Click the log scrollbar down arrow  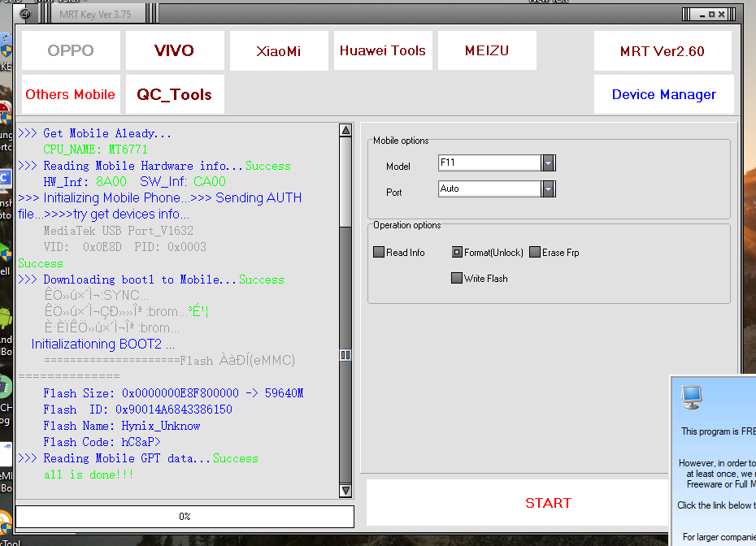pos(345,491)
